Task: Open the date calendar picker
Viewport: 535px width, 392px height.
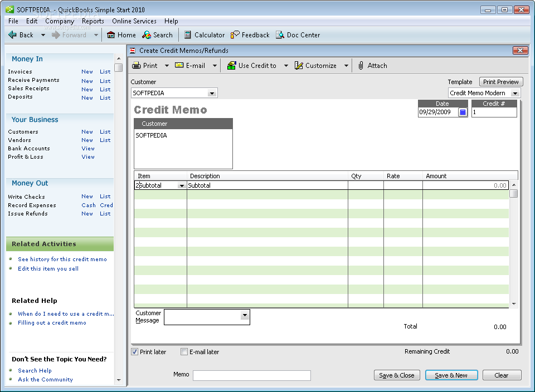Action: pos(463,112)
